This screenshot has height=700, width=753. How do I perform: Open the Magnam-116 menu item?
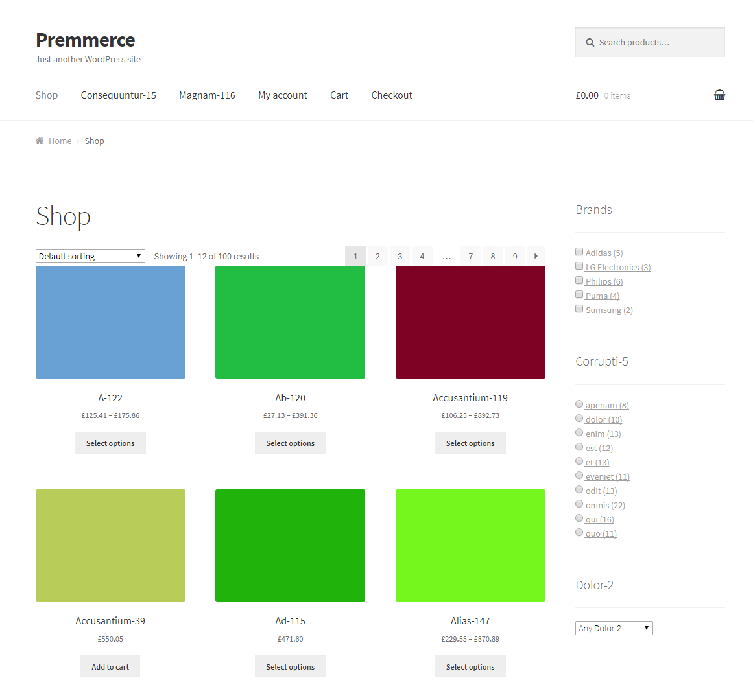pyautogui.click(x=207, y=95)
